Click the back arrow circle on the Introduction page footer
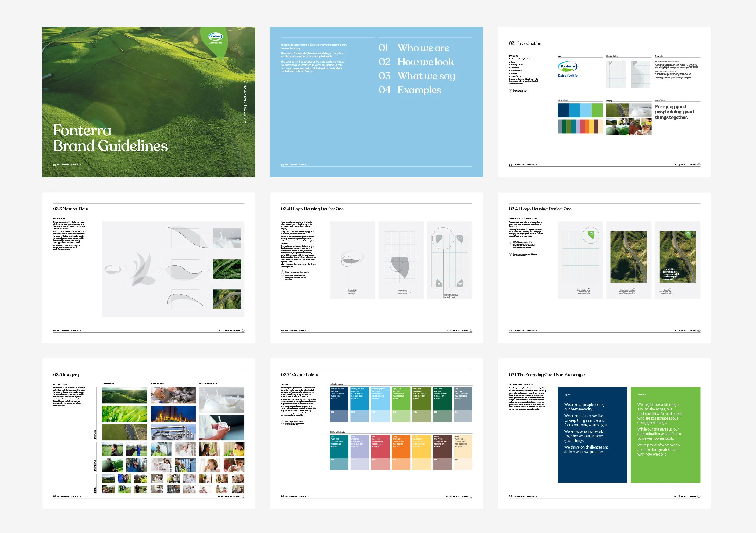 pos(699,165)
